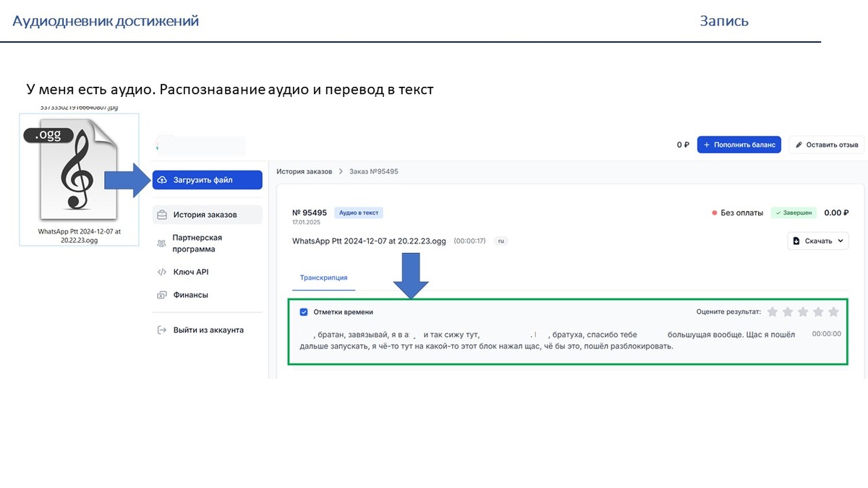Viewport: 868px width, 488px height.
Task: Click the ru language tag
Action: coord(501,241)
